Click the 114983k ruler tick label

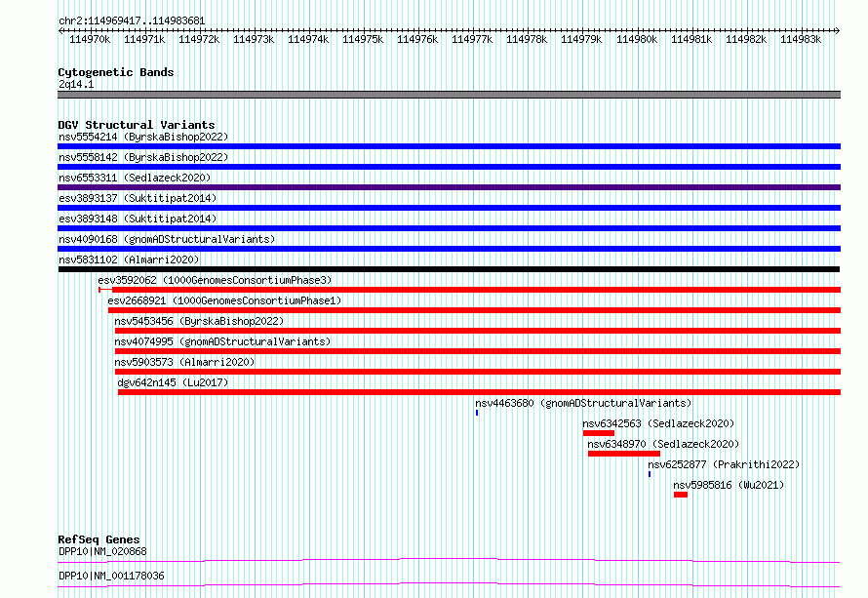tap(801, 39)
